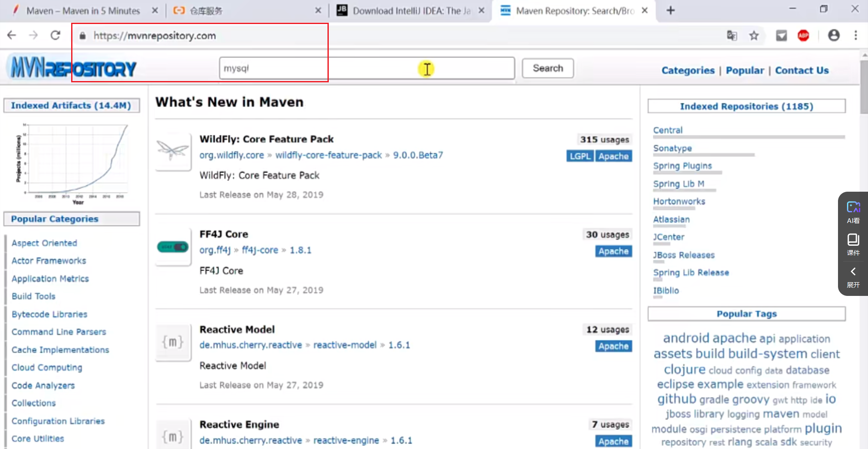Open the reactive-engine artifact link
Image resolution: width=868 pixels, height=449 pixels.
coord(346,440)
